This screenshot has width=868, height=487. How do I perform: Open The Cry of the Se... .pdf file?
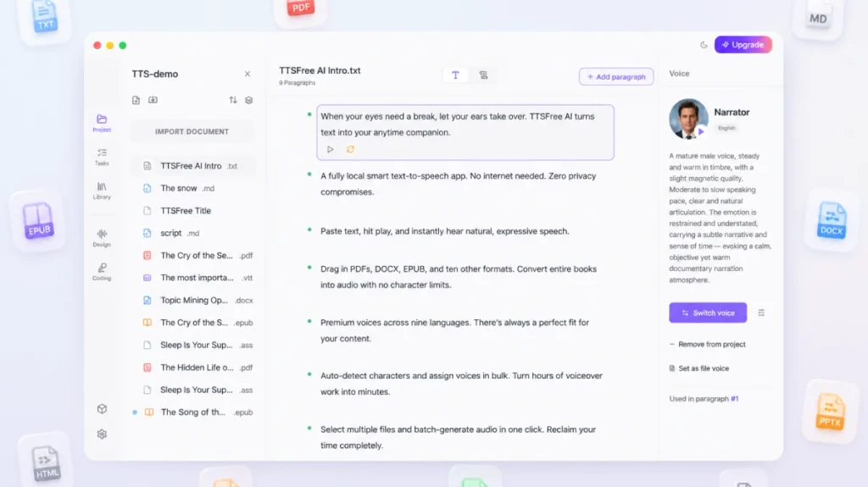[x=193, y=256]
